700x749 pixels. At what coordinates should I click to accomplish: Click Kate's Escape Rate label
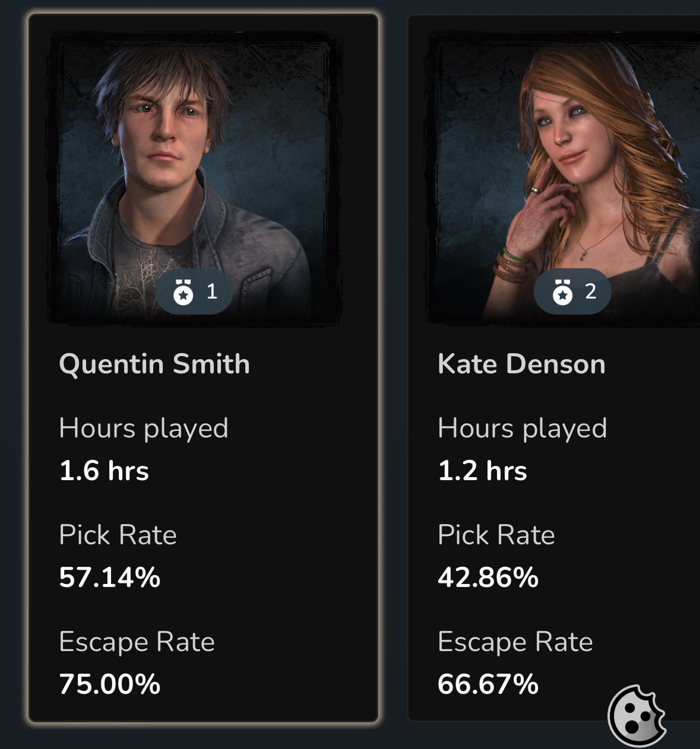coord(515,642)
